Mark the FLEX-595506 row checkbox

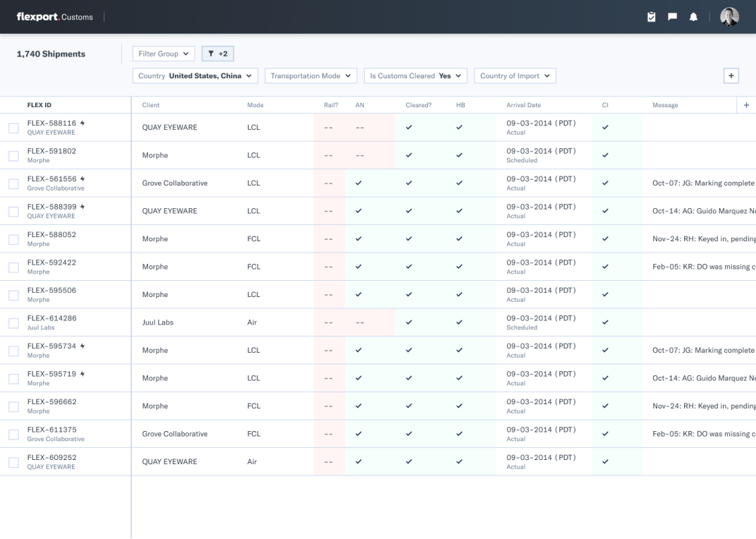point(13,296)
